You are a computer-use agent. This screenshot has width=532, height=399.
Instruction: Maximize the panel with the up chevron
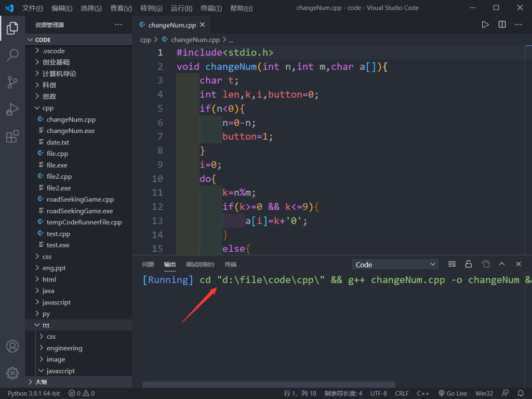(x=502, y=264)
